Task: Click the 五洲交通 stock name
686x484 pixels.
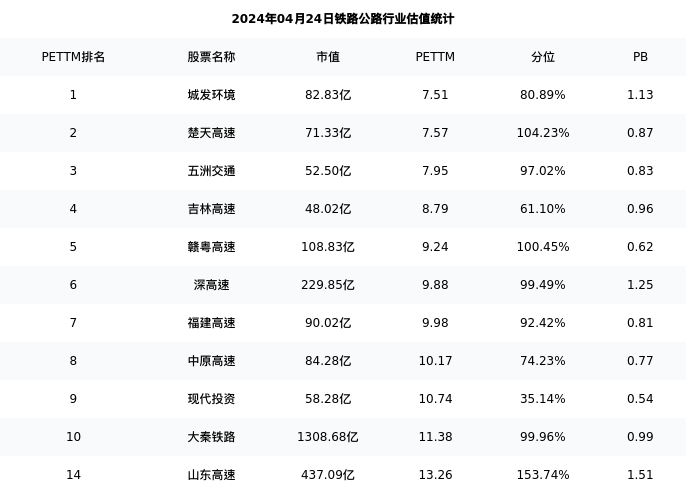Action: pos(211,171)
